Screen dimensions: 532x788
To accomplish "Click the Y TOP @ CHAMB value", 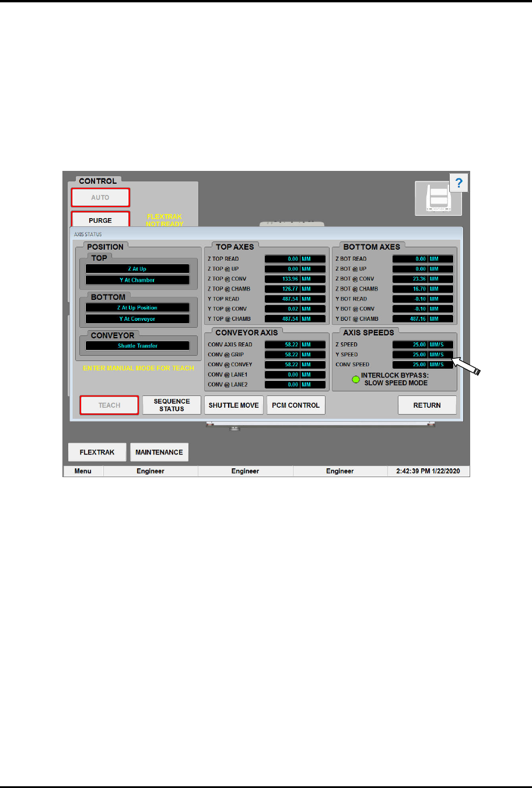I will [295, 319].
